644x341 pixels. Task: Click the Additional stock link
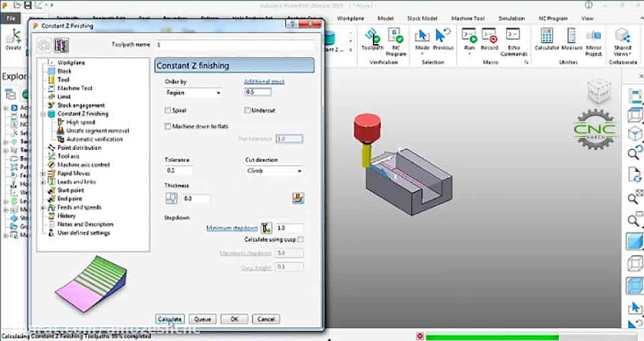[264, 82]
